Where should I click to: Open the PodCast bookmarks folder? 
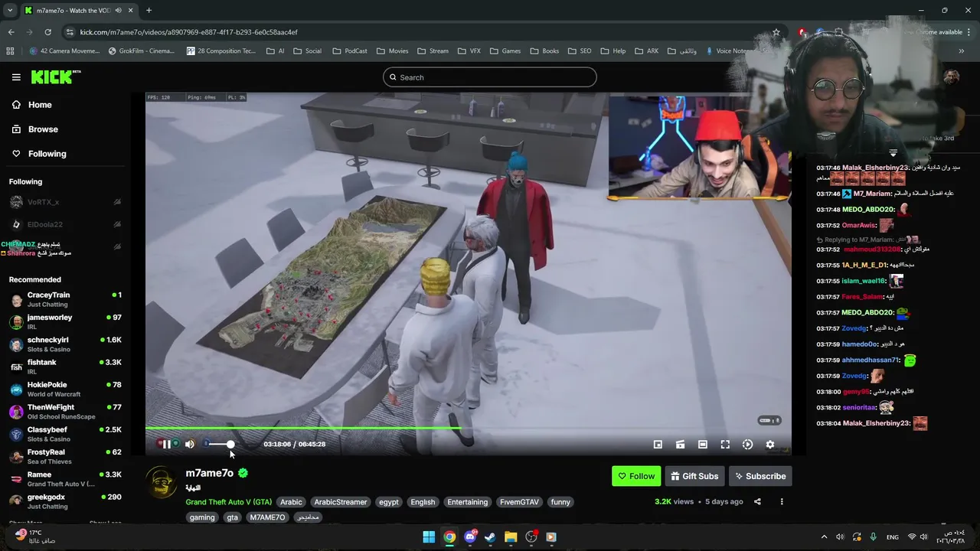[x=349, y=51]
